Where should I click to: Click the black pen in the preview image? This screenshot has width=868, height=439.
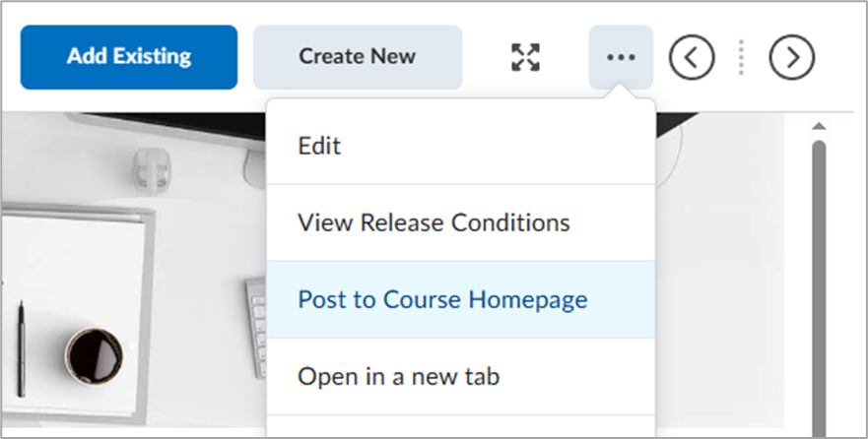[21, 348]
